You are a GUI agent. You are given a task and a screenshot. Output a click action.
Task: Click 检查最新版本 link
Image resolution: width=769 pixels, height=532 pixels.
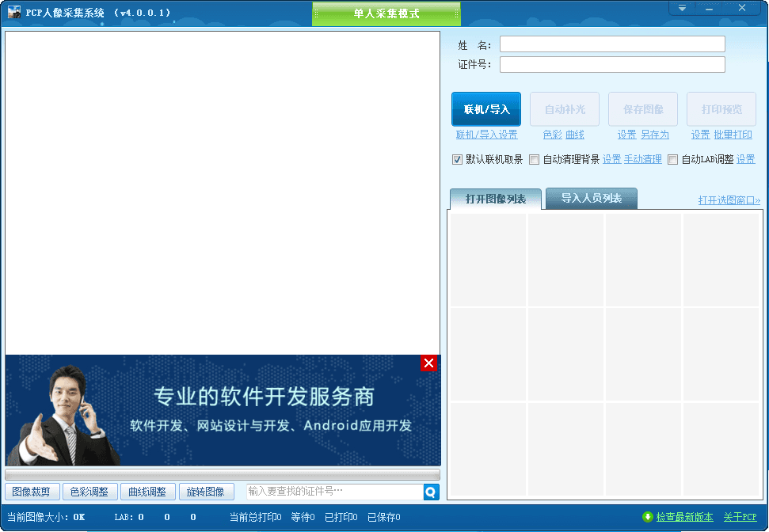684,517
